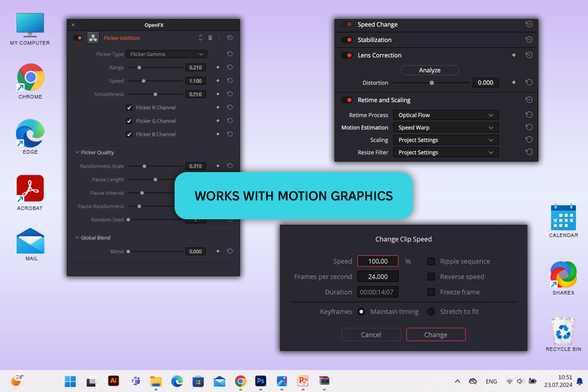Cancel the Change Clip Speed dialog
The image size is (588, 392).
371,334
